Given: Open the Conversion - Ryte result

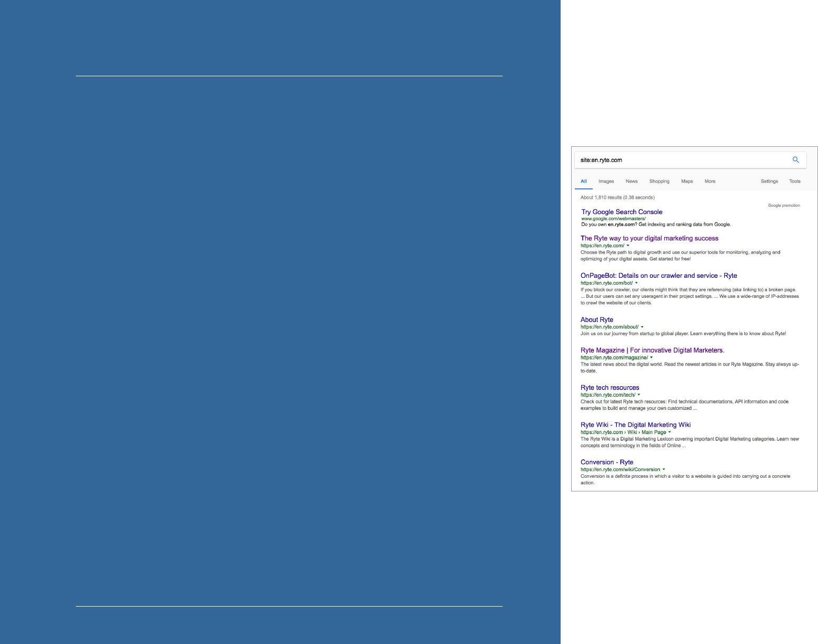Looking at the screenshot, I should click(x=606, y=462).
